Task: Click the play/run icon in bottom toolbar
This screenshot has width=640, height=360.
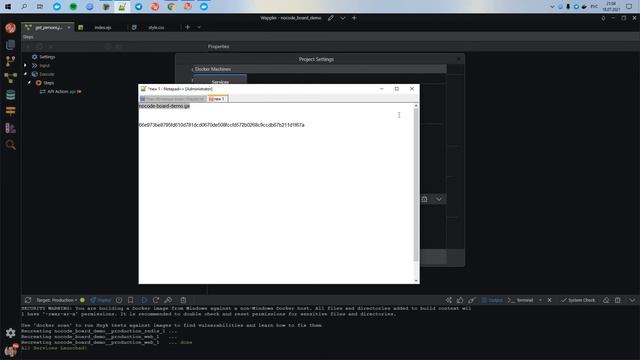Action: (144, 300)
